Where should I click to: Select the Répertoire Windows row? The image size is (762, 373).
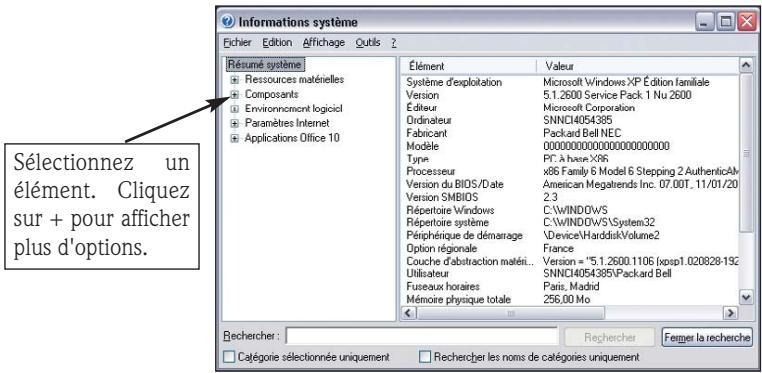point(572,210)
